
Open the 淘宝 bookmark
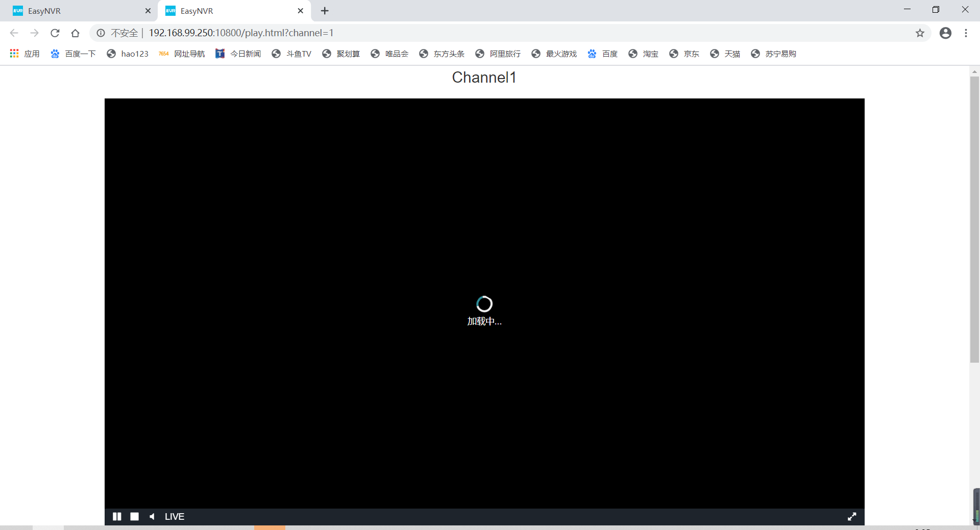[643, 54]
